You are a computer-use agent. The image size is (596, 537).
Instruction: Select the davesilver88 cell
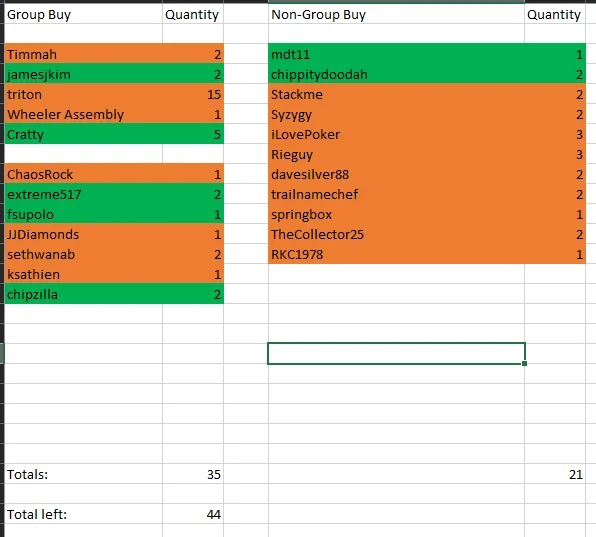tap(396, 174)
